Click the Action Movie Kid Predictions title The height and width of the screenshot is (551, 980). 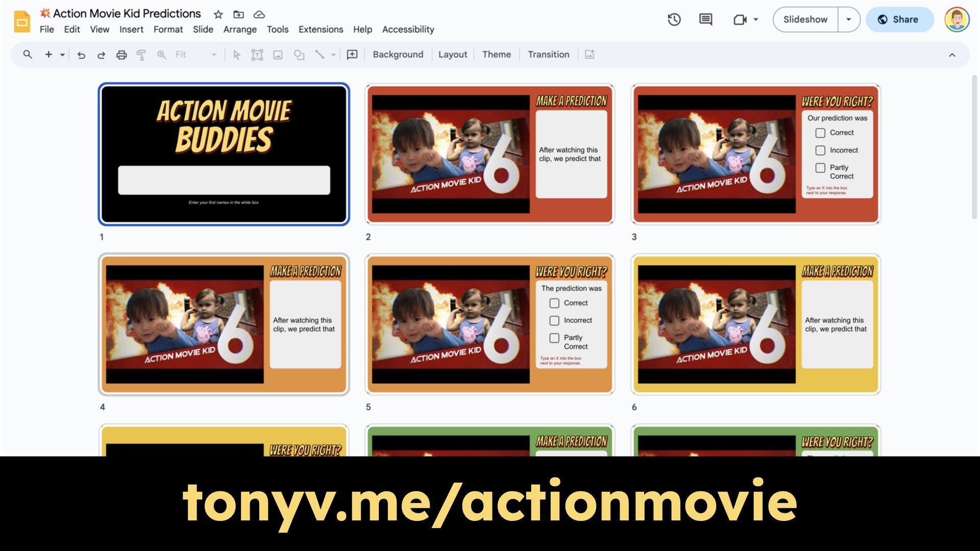point(127,14)
